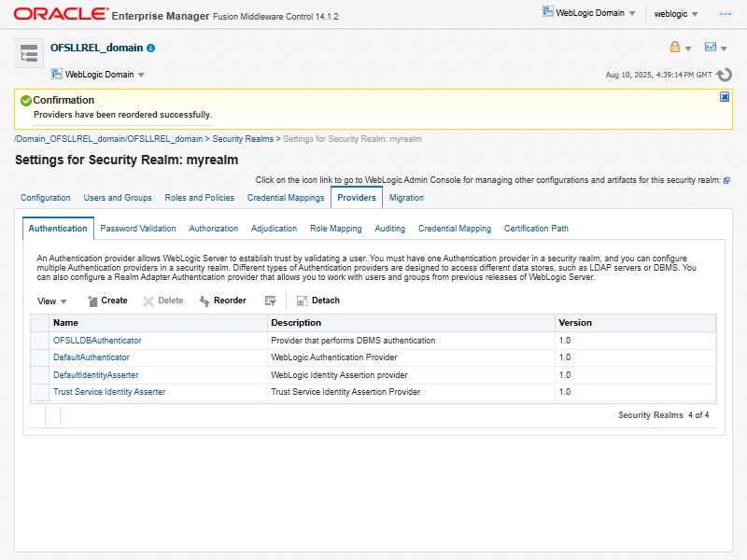Switch to the Configuration tab
The width and height of the screenshot is (747, 560).
point(45,198)
